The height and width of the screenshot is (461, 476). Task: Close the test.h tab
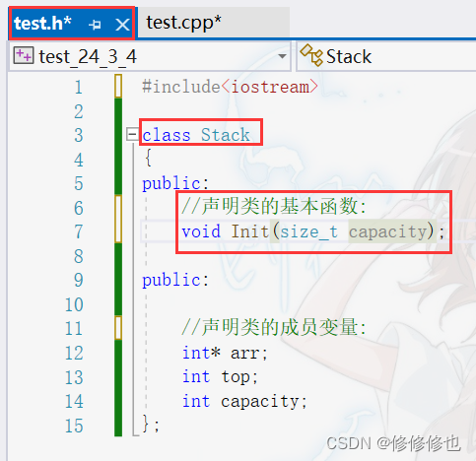[x=122, y=25]
